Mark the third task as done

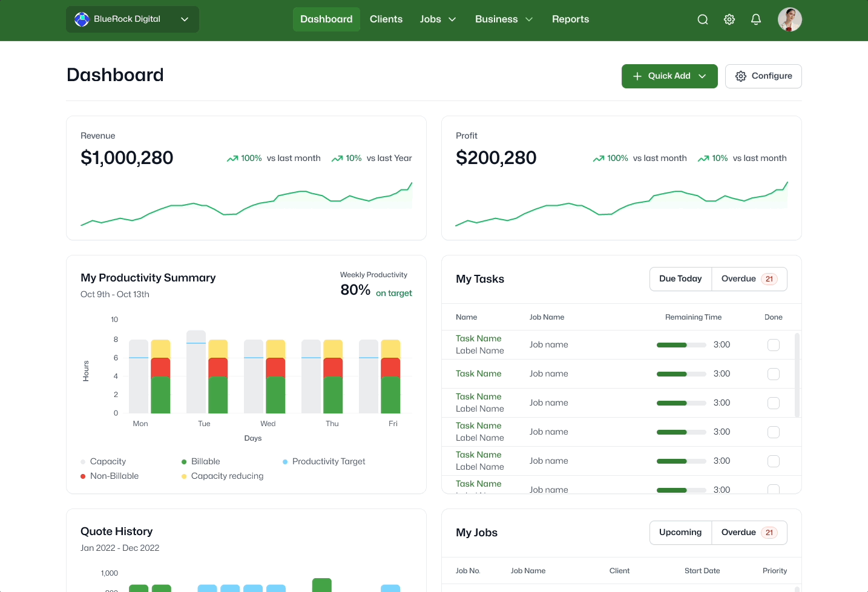tap(774, 403)
